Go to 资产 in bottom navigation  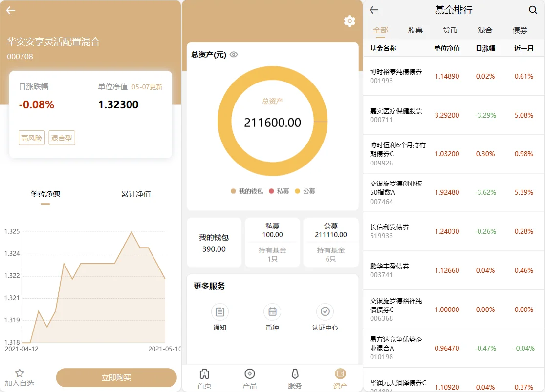coord(340,378)
